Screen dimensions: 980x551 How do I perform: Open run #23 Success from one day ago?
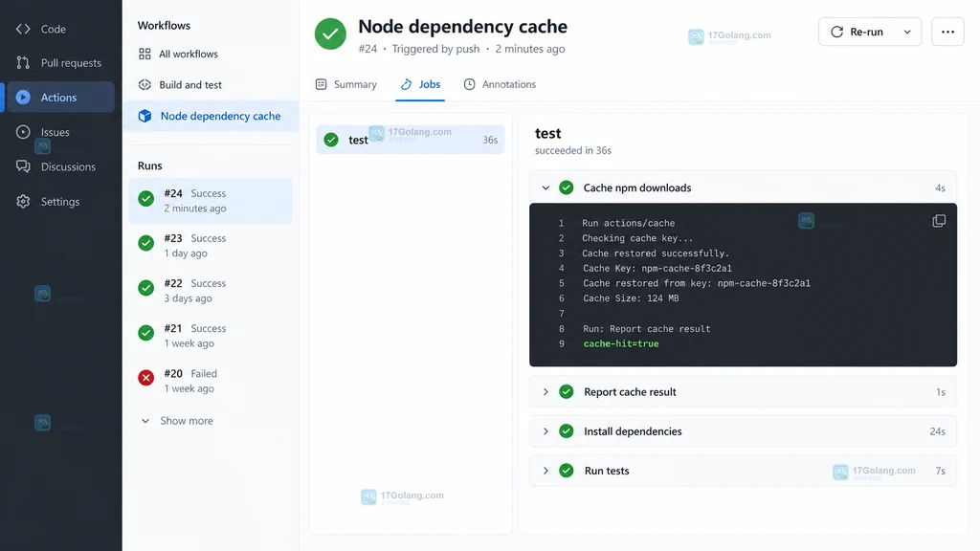[x=211, y=246]
